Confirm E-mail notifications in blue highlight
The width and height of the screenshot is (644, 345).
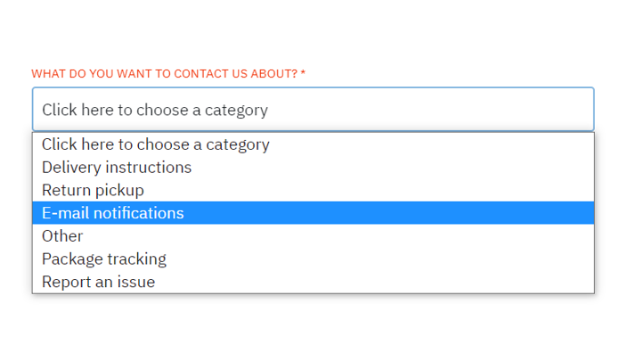click(x=314, y=213)
